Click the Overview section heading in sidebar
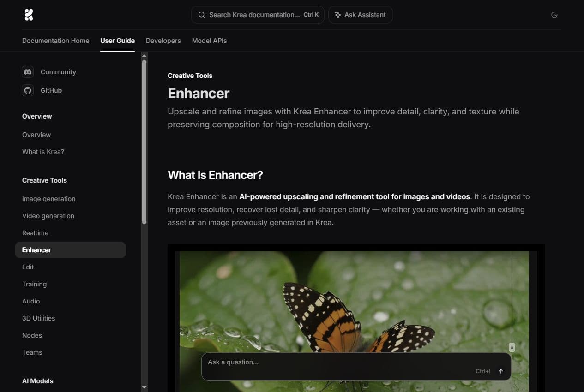 click(x=37, y=116)
